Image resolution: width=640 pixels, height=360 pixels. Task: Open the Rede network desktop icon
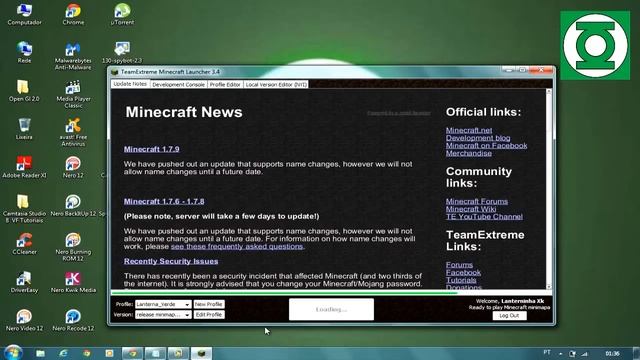(x=24, y=52)
